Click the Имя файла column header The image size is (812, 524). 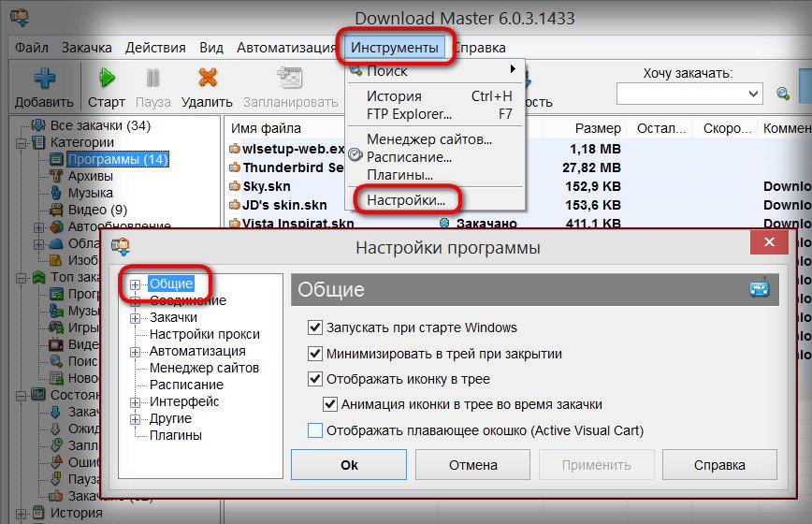[266, 128]
